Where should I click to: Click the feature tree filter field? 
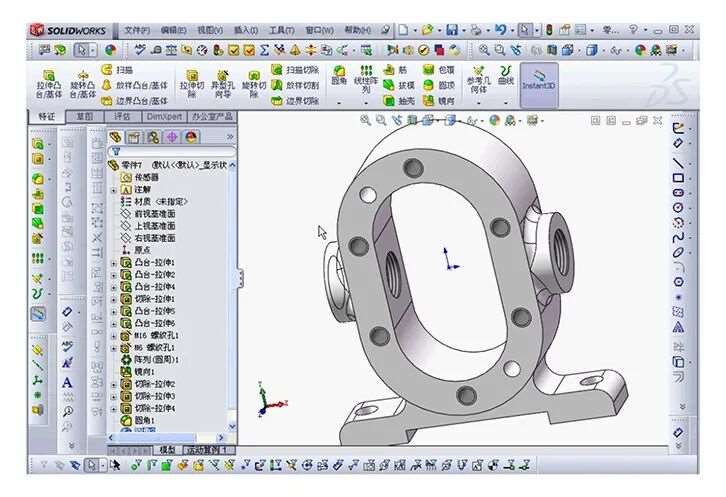[170, 151]
